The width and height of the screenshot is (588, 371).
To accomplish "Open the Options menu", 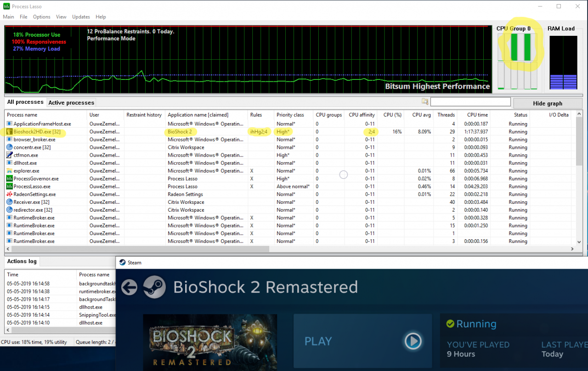I will 41,17.
